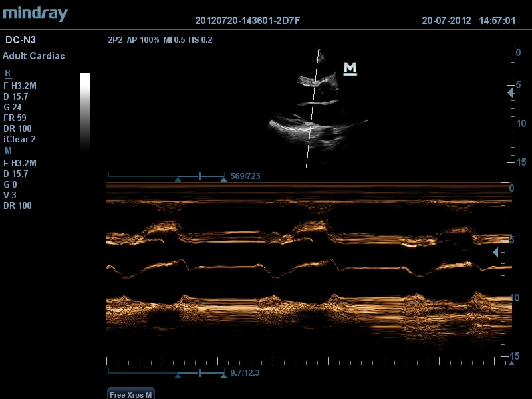Click right triangle marker on the 9.7/12.3 cine bar
The width and height of the screenshot is (532, 399).
[x=223, y=376]
